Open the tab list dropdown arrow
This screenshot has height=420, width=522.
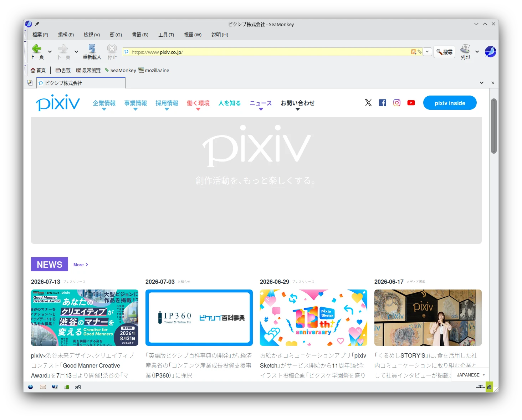point(482,83)
